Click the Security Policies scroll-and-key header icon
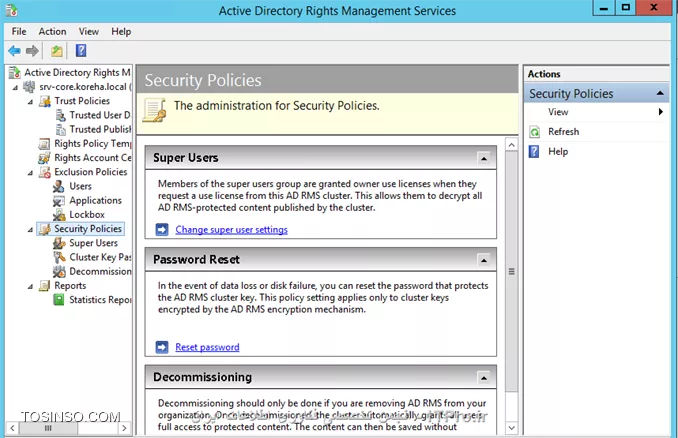Viewport: 678px width, 438px height. click(154, 111)
